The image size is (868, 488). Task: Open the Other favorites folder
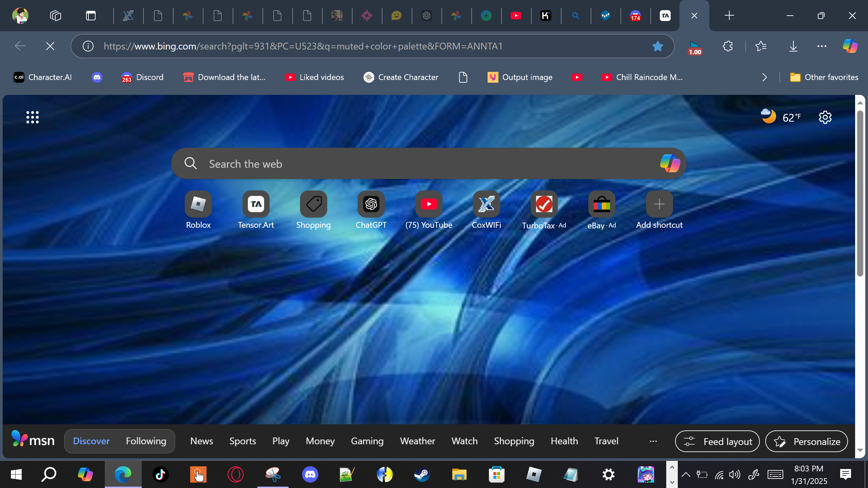(824, 77)
